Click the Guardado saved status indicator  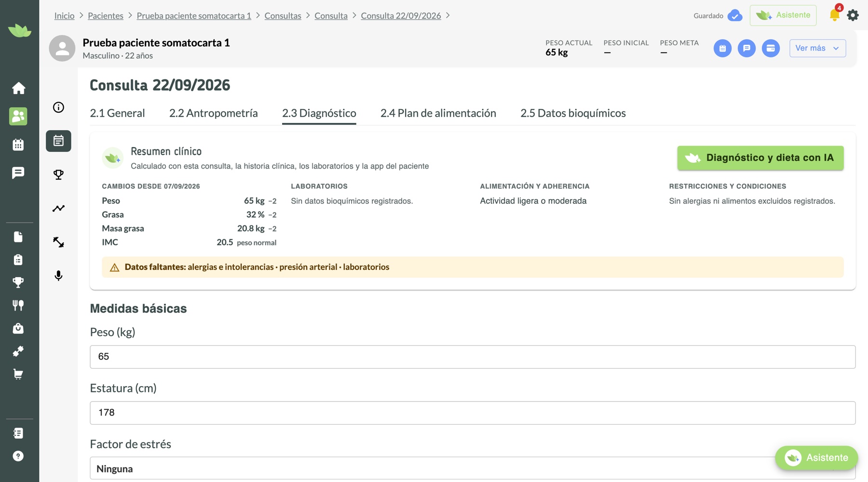[x=718, y=15]
